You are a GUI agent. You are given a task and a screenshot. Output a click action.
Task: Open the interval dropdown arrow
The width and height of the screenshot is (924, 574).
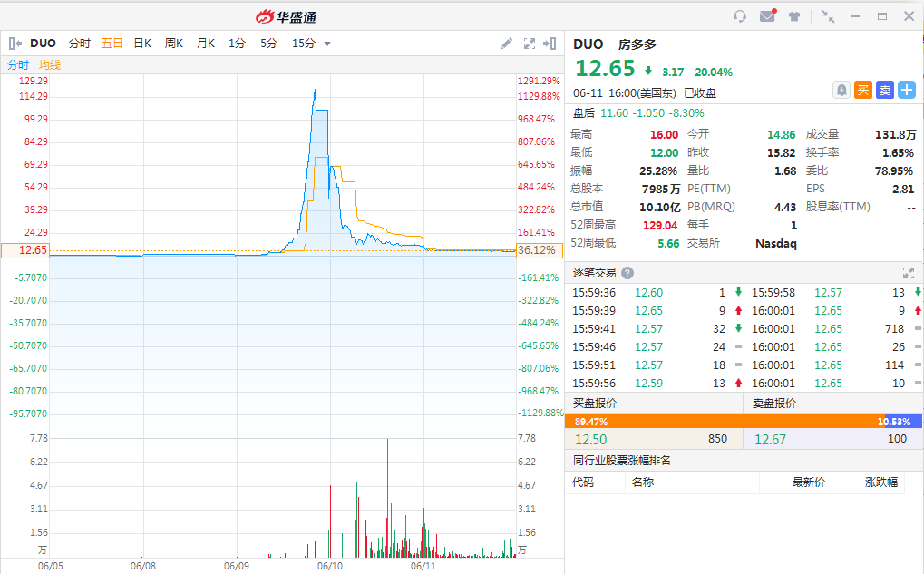(x=327, y=44)
